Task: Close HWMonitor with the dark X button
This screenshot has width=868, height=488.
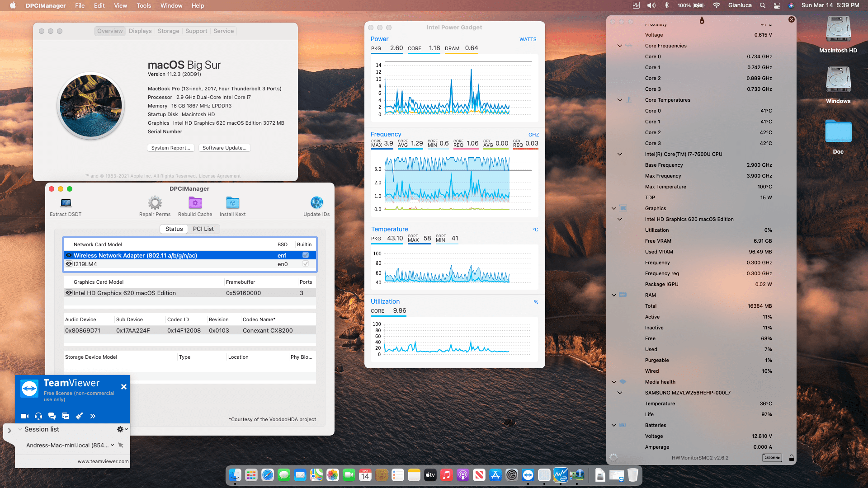Action: 791,19
